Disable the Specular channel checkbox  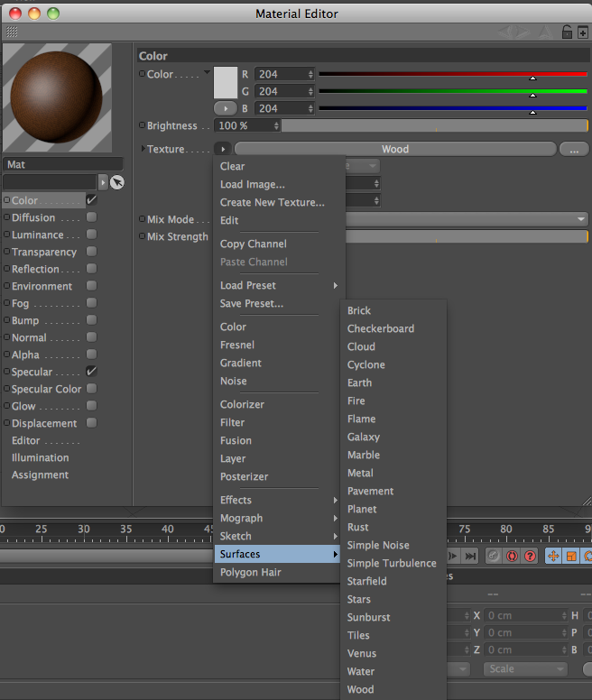(91, 372)
